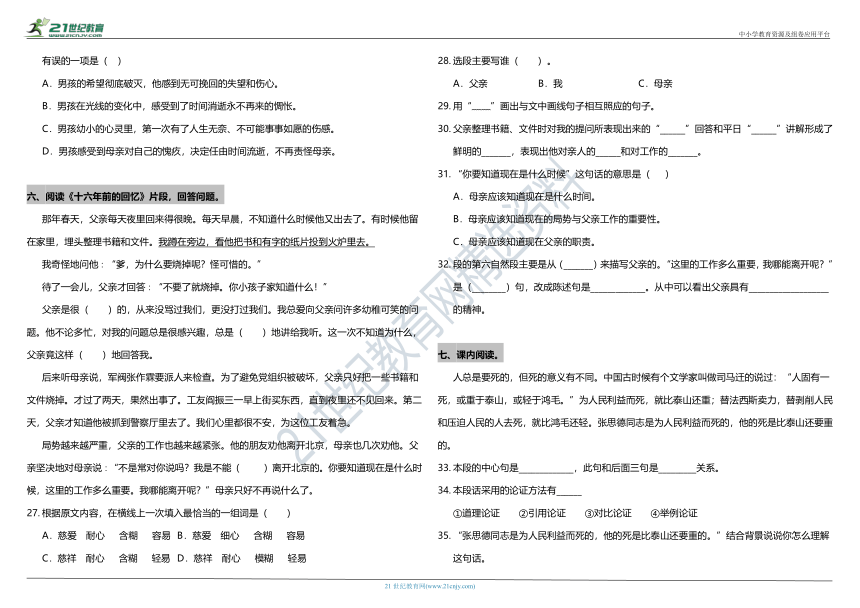
Task: Click the 21世纪教育 logo in the header
Action: tap(65, 28)
